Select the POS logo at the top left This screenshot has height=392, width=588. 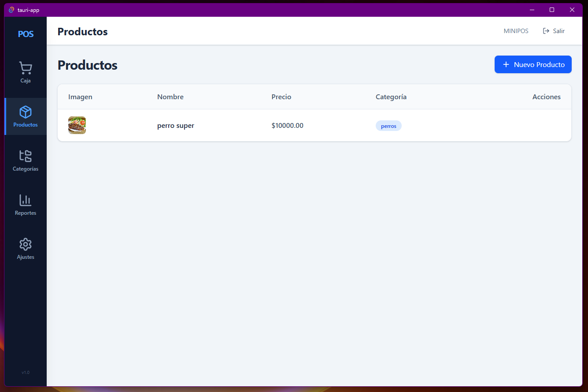click(26, 34)
